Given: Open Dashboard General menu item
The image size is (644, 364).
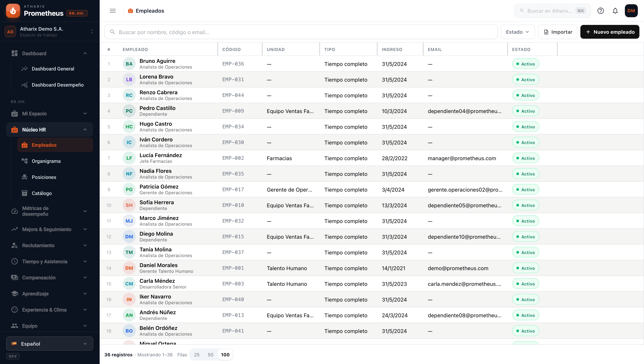Looking at the screenshot, I should pos(55,69).
